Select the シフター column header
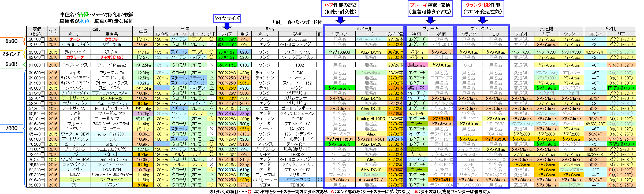This screenshot has height=194, width=644. (571, 34)
